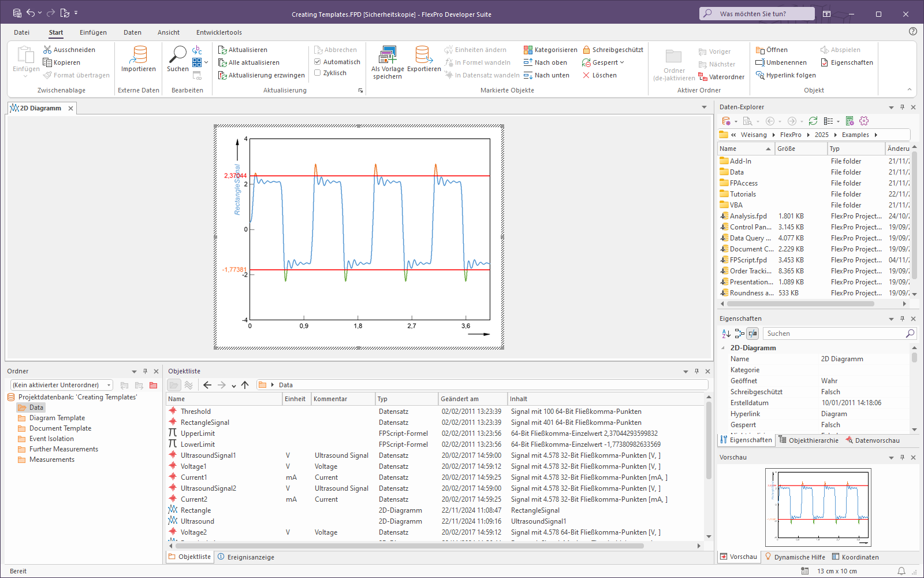Click the Löschen red X icon
Image resolution: width=924 pixels, height=578 pixels.
586,75
